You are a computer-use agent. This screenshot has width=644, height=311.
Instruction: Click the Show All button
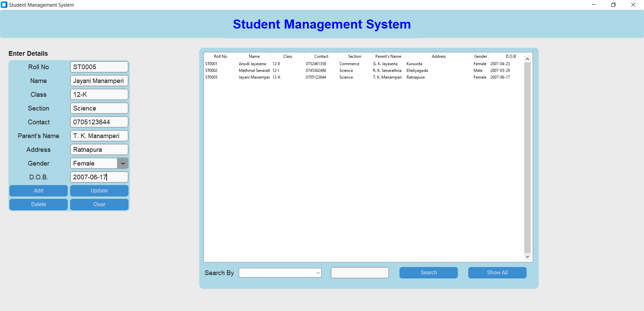(497, 272)
